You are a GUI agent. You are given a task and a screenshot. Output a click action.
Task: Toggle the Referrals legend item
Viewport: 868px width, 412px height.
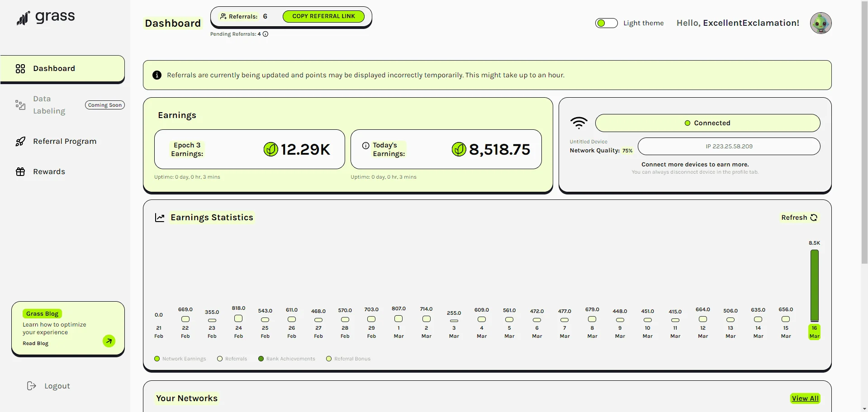pos(232,359)
